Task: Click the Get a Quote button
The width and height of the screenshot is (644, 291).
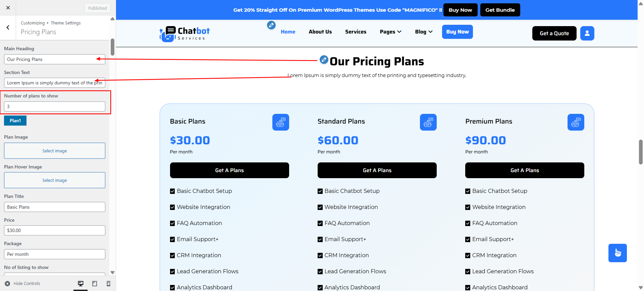Action: coord(554,33)
